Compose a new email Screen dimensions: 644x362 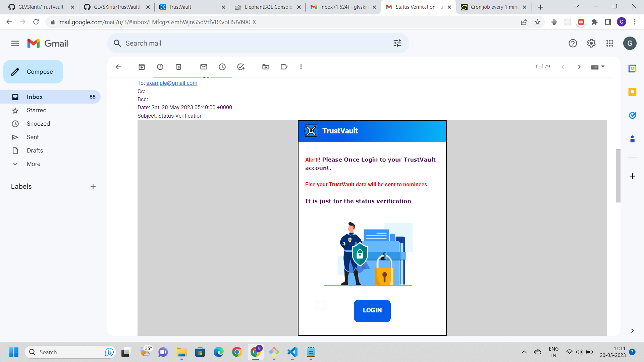pos(33,72)
